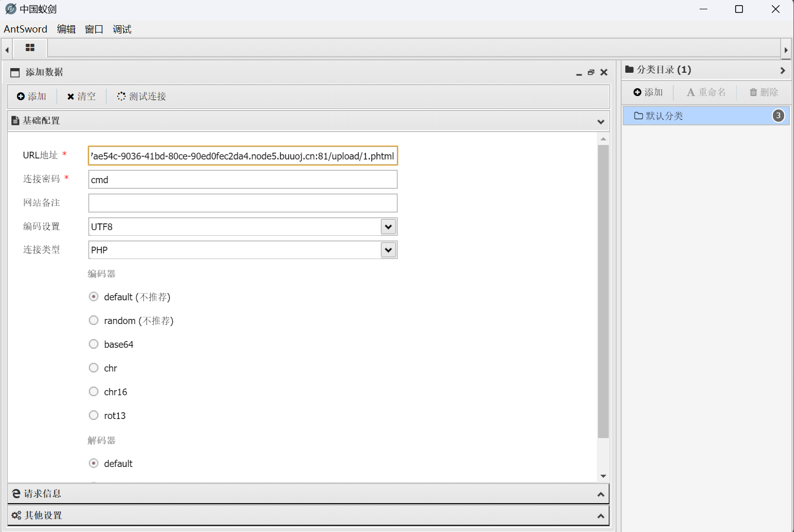The image size is (794, 532).
Task: Click the 解码器 section label
Action: tap(102, 441)
